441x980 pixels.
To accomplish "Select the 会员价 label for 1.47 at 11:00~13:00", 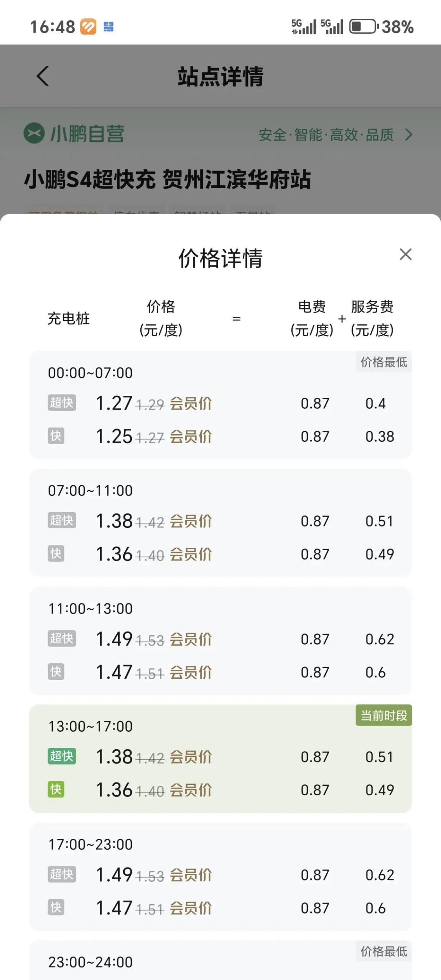I will click(x=191, y=673).
